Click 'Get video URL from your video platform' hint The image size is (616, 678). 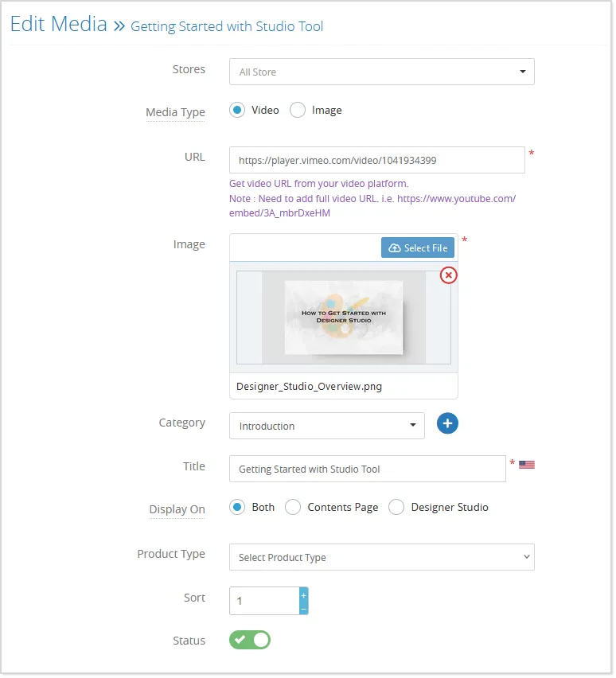click(x=320, y=184)
